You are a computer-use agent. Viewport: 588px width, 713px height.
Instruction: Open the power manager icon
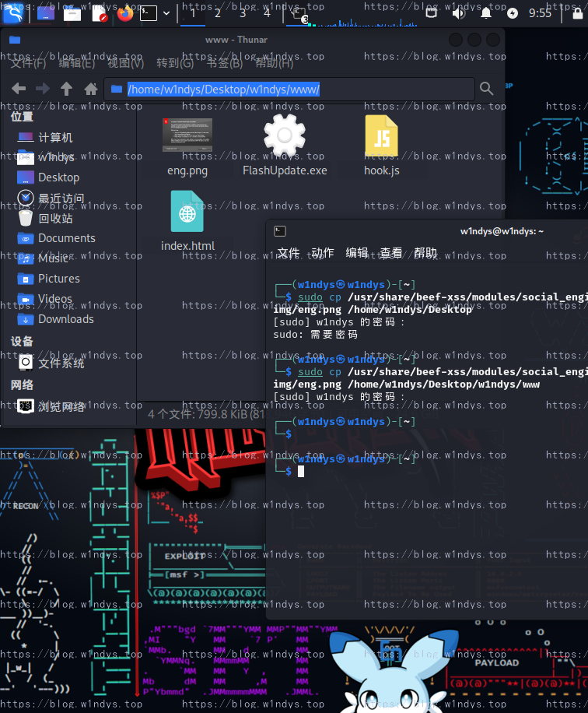(513, 13)
